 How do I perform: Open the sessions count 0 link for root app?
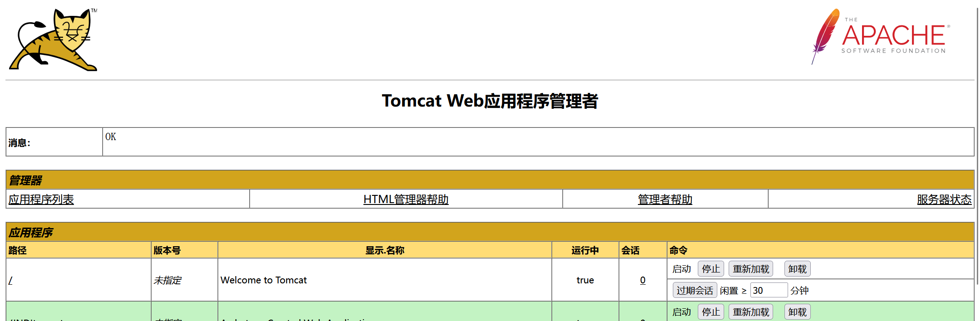642,280
